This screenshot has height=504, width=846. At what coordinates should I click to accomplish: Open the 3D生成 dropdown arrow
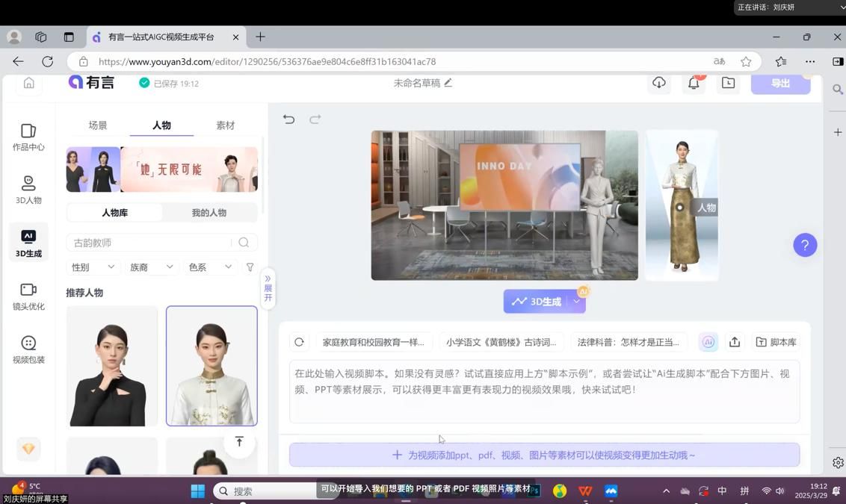[576, 302]
